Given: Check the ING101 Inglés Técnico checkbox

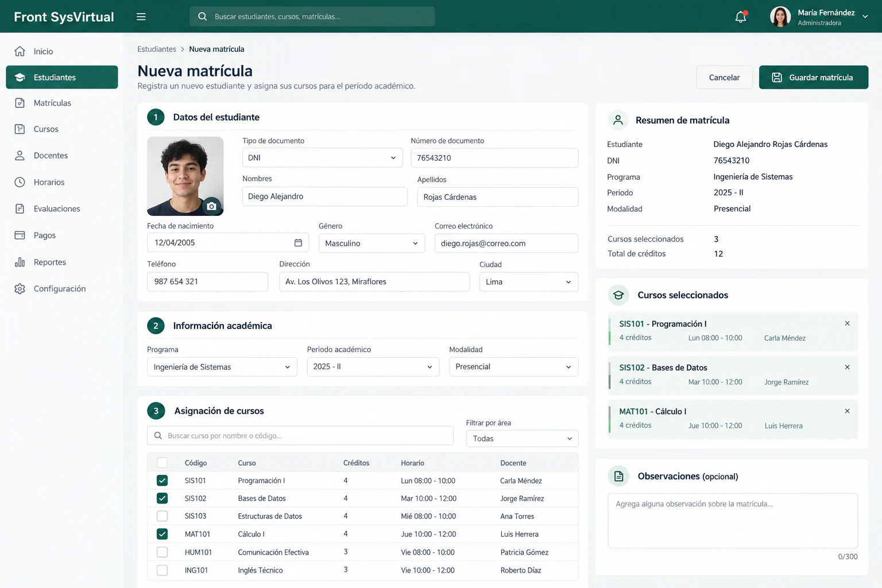Looking at the screenshot, I should coord(163,570).
